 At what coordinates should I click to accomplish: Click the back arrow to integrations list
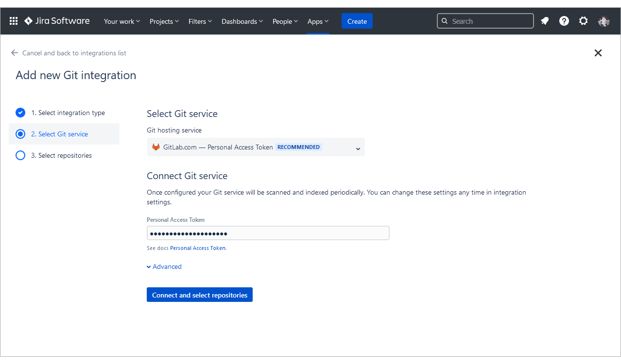coord(15,53)
